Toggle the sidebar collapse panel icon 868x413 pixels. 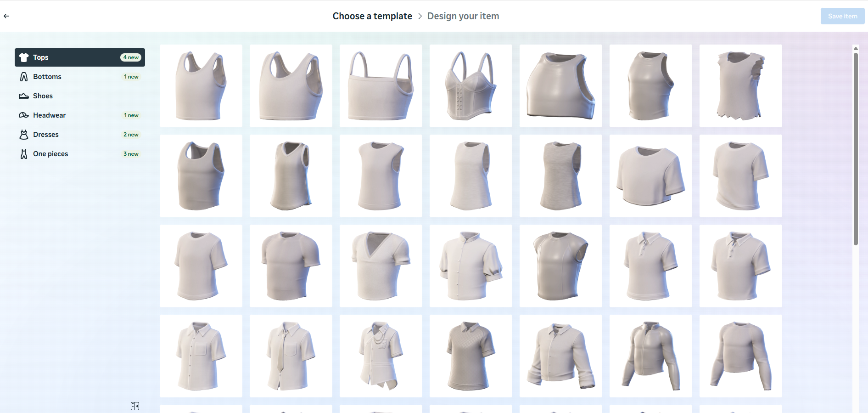[135, 406]
